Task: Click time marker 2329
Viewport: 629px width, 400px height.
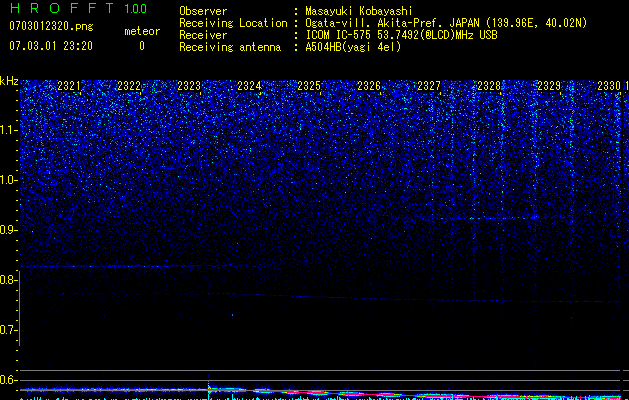Action: [x=549, y=86]
